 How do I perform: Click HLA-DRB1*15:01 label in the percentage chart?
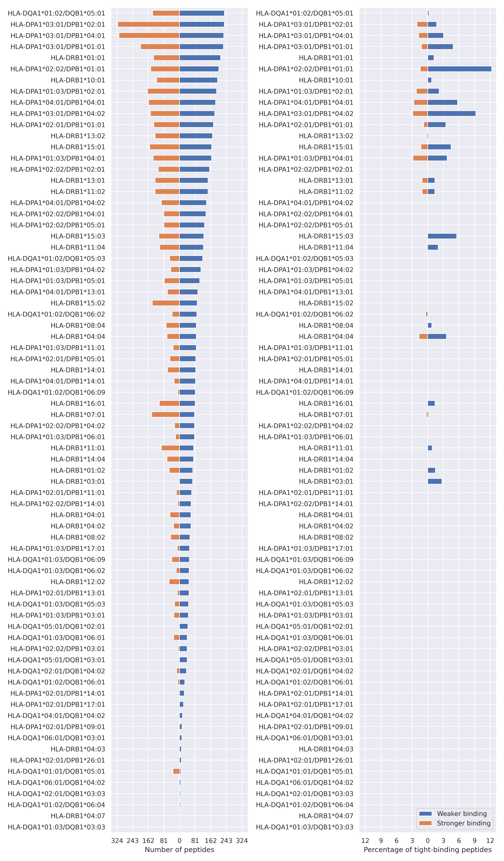click(x=326, y=147)
